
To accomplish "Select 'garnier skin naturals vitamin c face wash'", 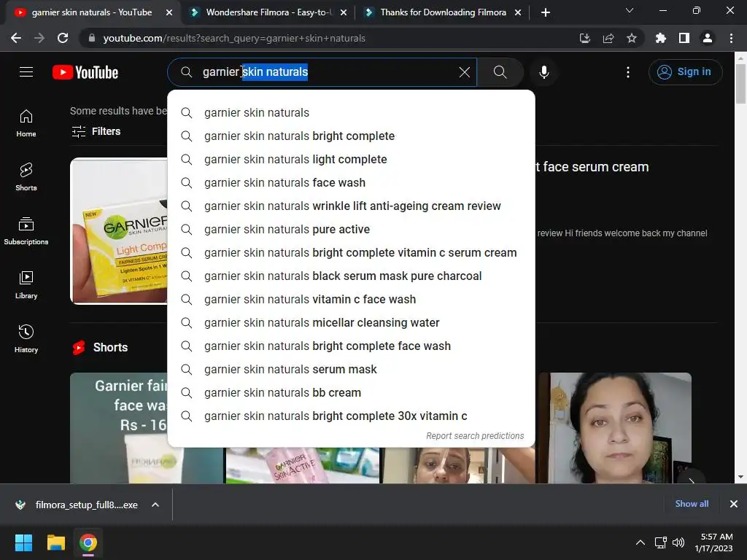I will (351, 300).
